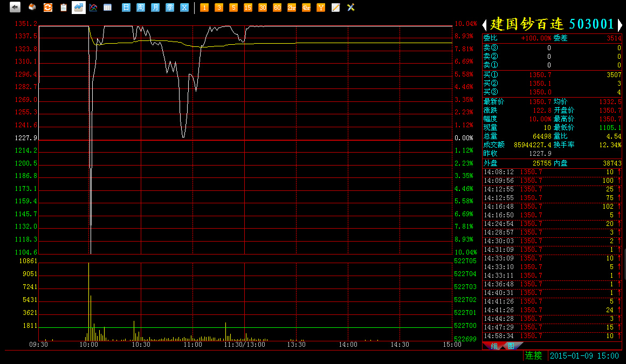Switch to the 细 detail tab
The width and height of the screenshot is (626, 364).
pos(494,346)
